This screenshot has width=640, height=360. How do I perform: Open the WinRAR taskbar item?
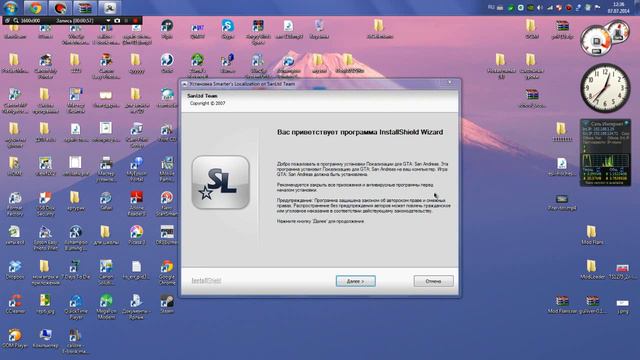(x=85, y=7)
